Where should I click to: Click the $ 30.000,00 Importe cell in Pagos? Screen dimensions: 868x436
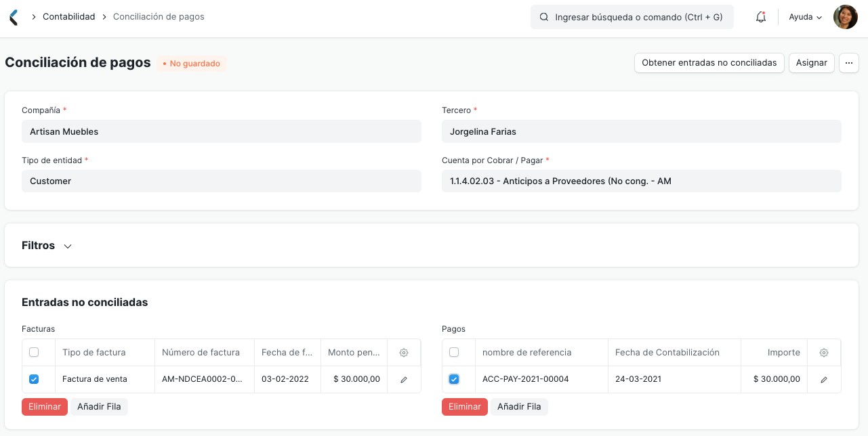point(774,379)
